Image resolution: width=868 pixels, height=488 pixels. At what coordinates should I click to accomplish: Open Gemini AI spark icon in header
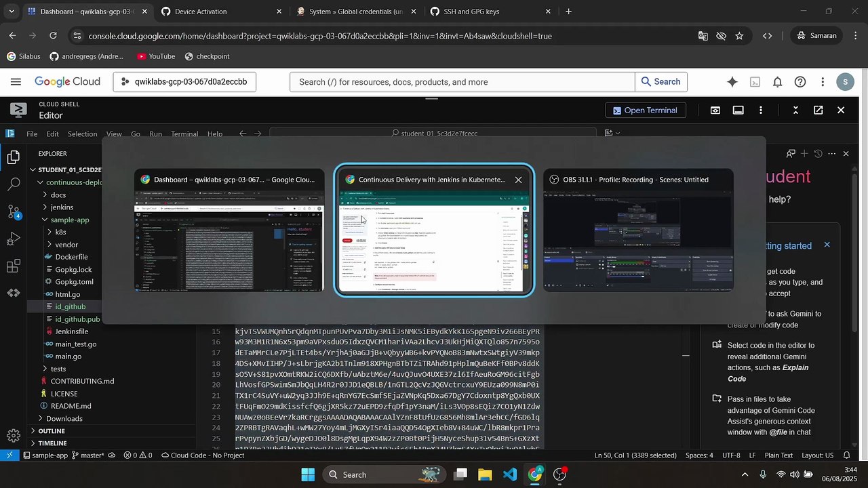(732, 82)
